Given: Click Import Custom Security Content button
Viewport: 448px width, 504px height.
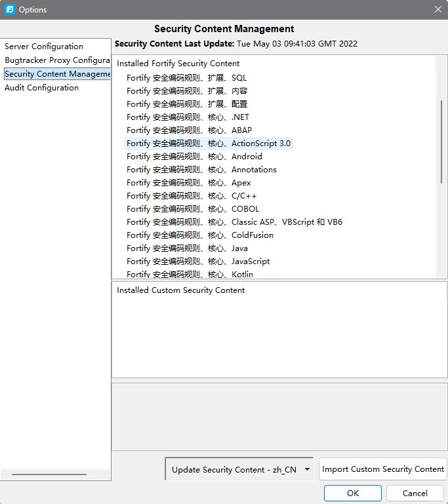Looking at the screenshot, I should (x=382, y=469).
